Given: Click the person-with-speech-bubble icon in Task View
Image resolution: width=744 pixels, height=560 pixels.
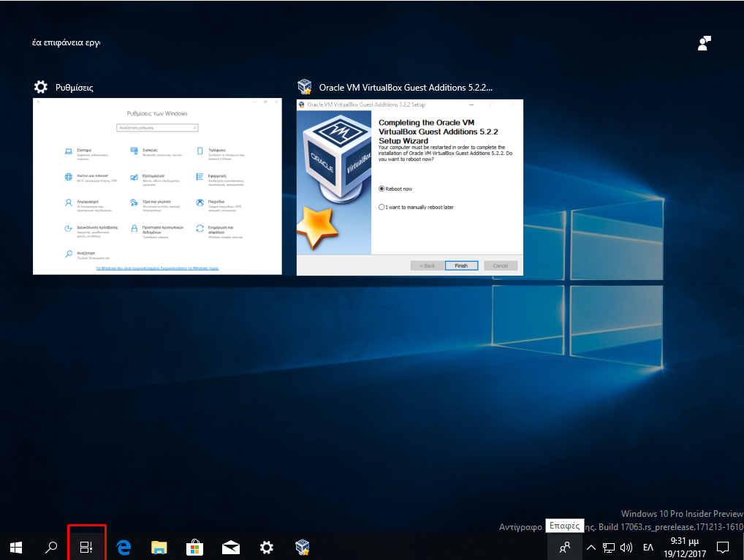Looking at the screenshot, I should [705, 42].
